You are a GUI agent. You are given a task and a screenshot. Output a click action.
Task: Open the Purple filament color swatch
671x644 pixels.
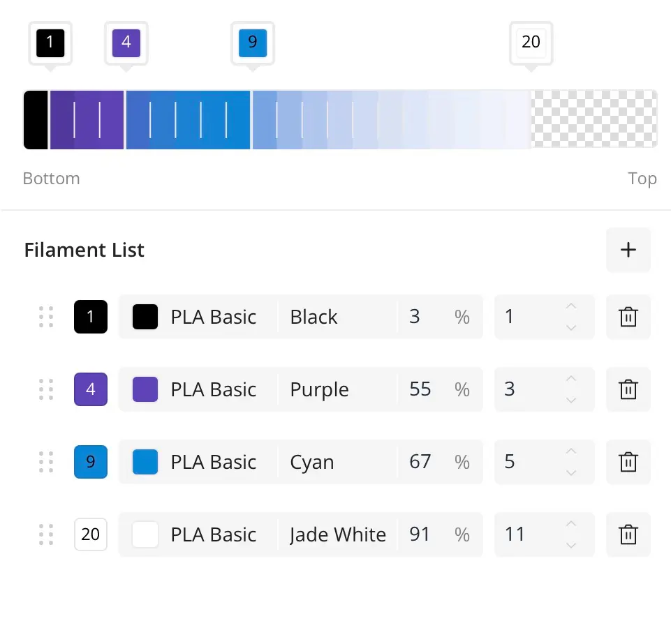[x=145, y=389]
